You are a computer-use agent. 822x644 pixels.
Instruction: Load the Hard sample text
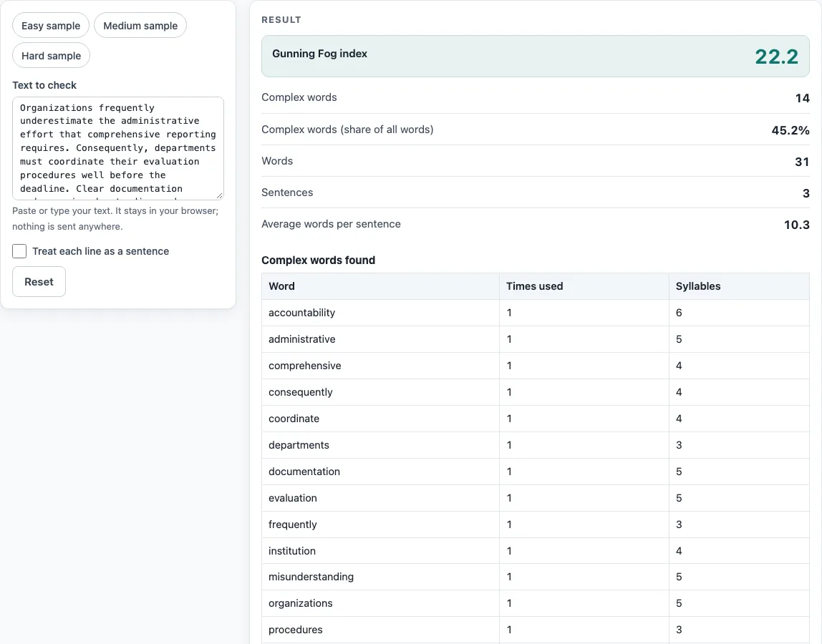click(x=51, y=56)
